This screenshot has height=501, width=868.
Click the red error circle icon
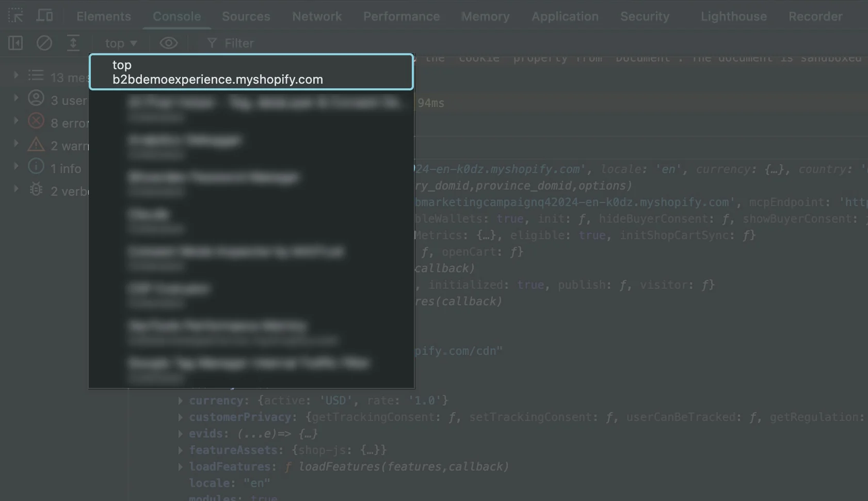click(36, 121)
